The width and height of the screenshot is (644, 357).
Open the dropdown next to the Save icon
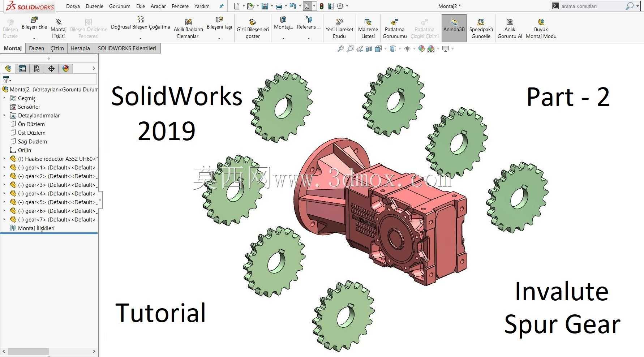[x=272, y=6]
